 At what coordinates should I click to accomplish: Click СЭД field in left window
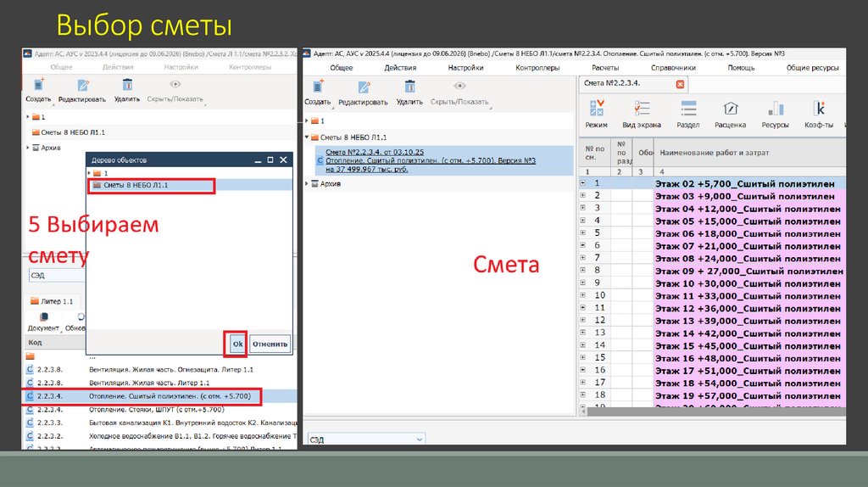click(x=57, y=276)
